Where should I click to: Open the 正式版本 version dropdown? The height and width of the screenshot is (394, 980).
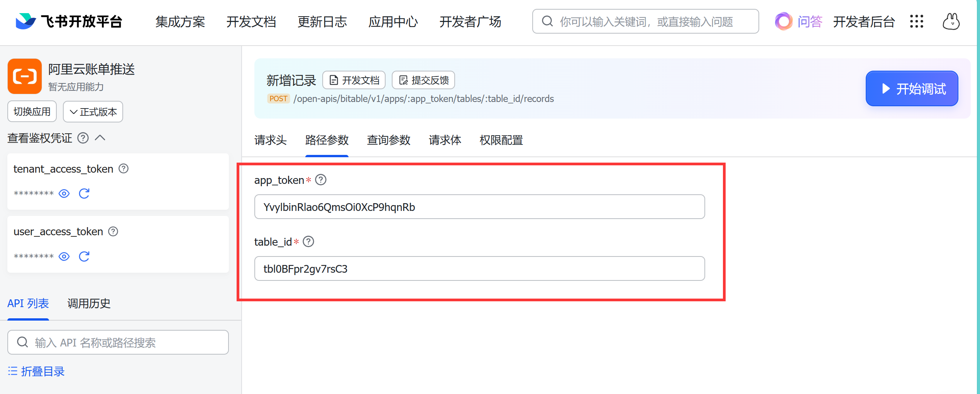tap(93, 112)
